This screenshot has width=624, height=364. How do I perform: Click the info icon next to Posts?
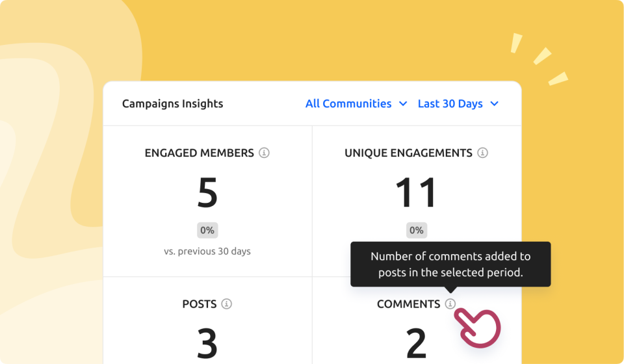coord(226,304)
